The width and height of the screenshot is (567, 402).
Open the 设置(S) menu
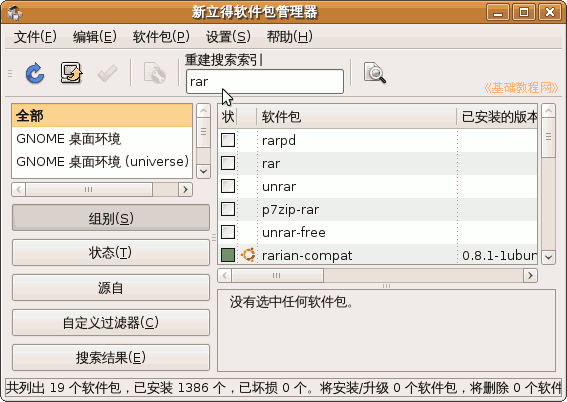point(228,37)
